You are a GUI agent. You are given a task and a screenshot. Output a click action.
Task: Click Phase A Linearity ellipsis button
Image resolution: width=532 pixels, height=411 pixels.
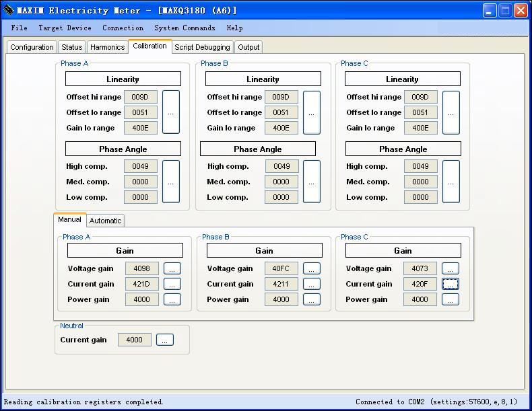point(171,112)
